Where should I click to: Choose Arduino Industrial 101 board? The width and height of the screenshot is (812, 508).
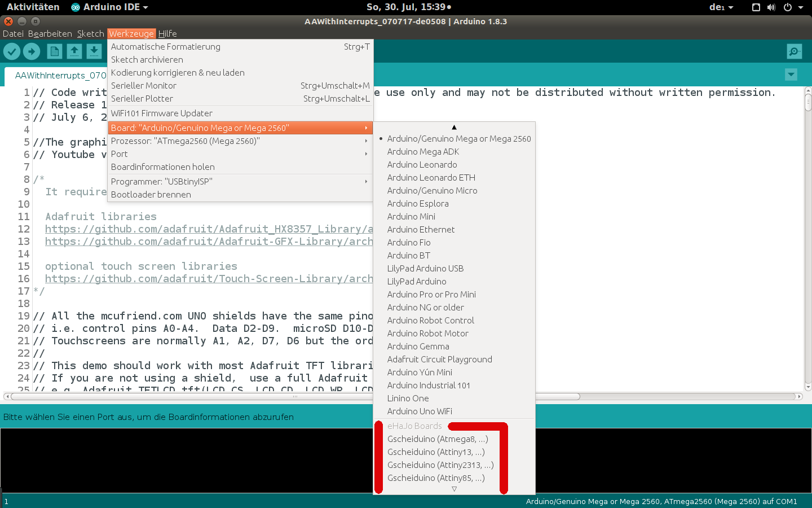454,386
